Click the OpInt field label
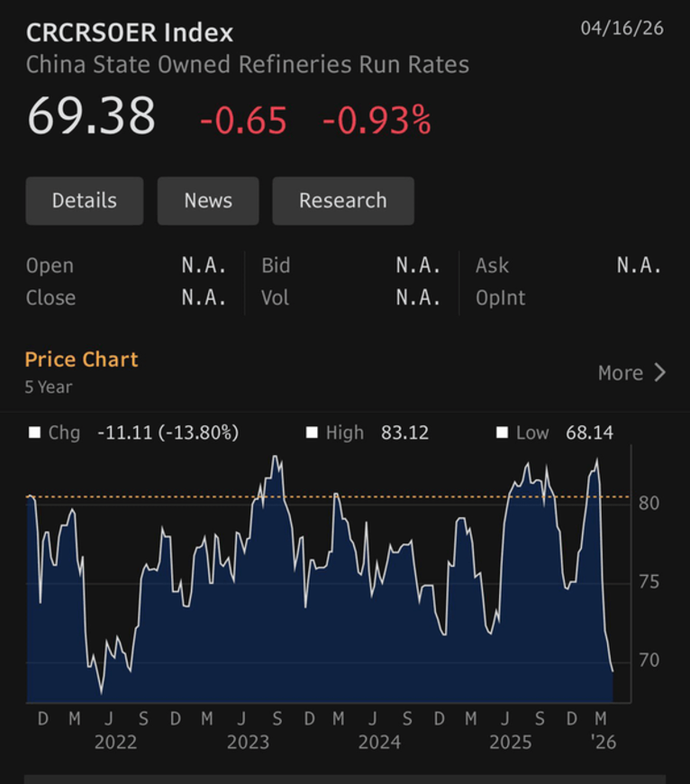Screen dimensions: 690x784 click(500, 298)
